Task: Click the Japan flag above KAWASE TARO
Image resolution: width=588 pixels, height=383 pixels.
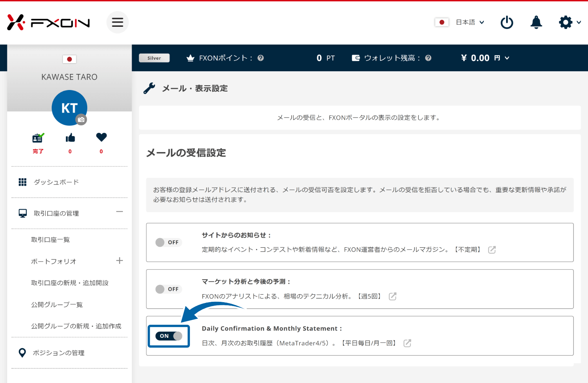Action: [x=69, y=59]
